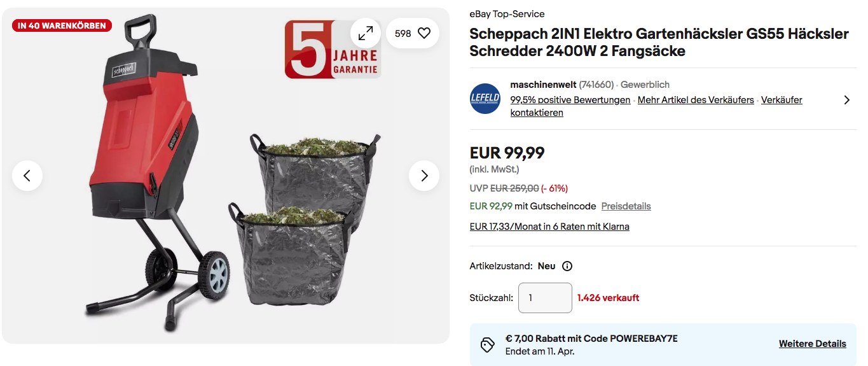Viewport: 868px width, 366px height.
Task: Click the coupon tag icon
Action: [x=488, y=344]
